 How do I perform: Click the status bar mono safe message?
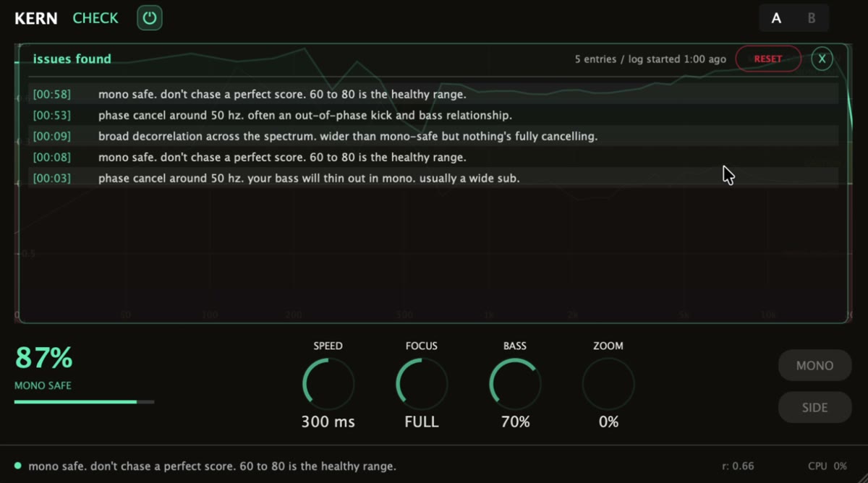click(212, 466)
